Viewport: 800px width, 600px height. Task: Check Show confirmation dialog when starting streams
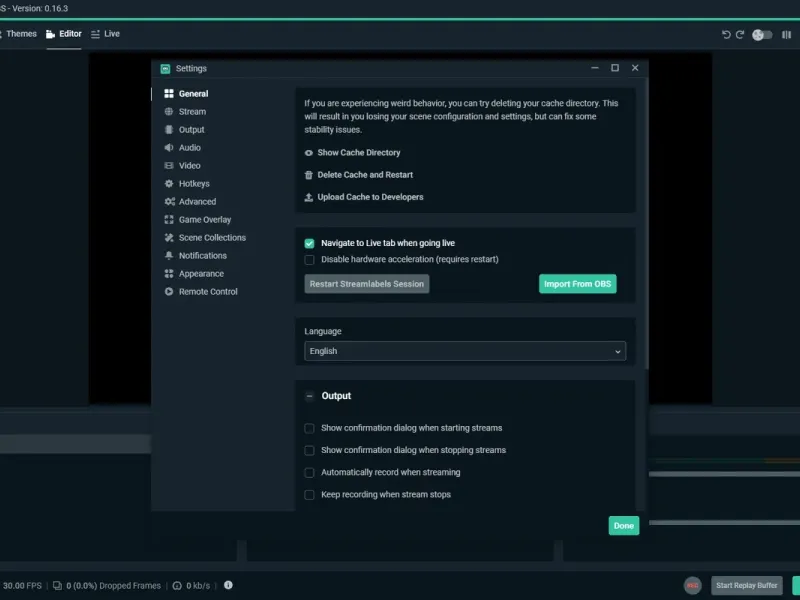click(309, 428)
